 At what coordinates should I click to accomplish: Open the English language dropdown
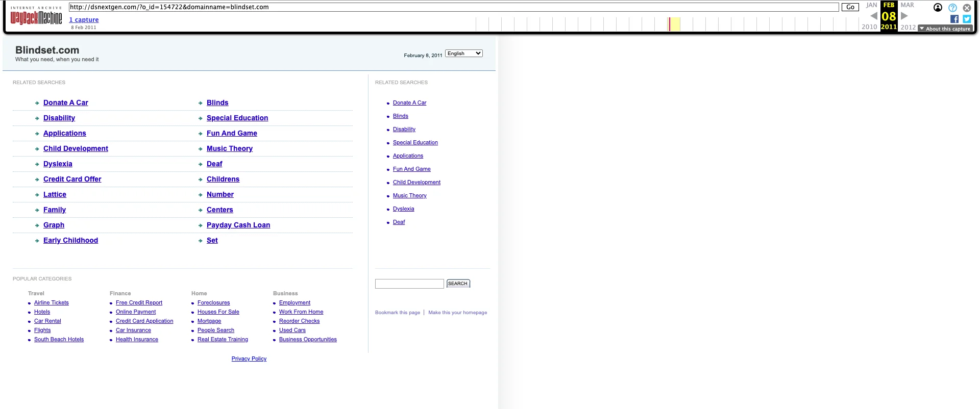tap(463, 54)
